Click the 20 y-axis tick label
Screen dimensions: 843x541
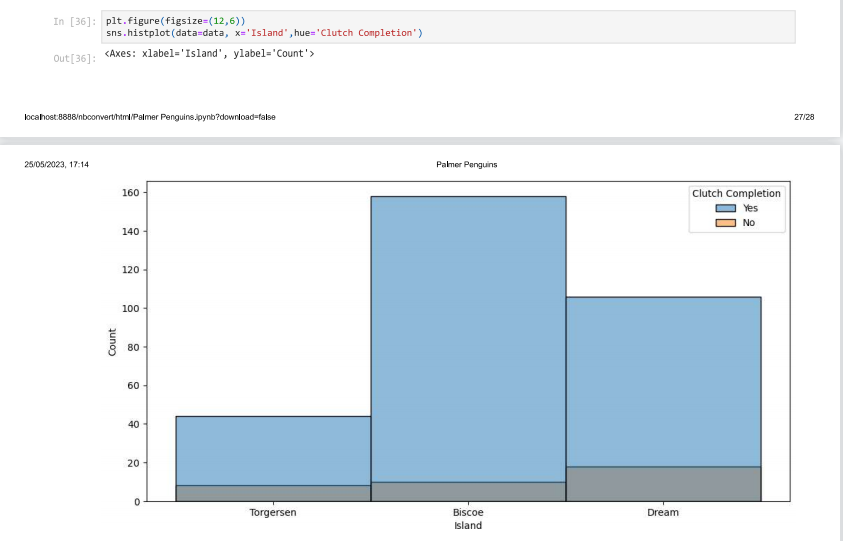click(x=133, y=463)
